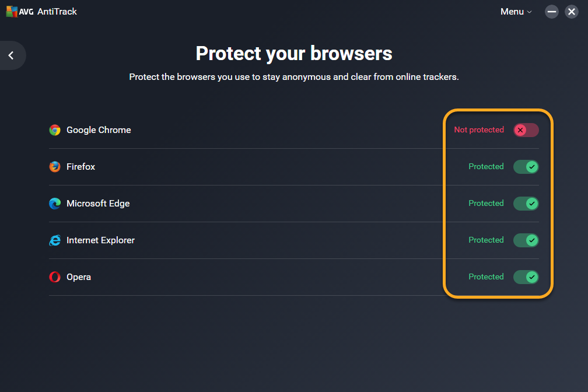
Task: Select the Microsoft Edge row label
Action: [x=98, y=204]
